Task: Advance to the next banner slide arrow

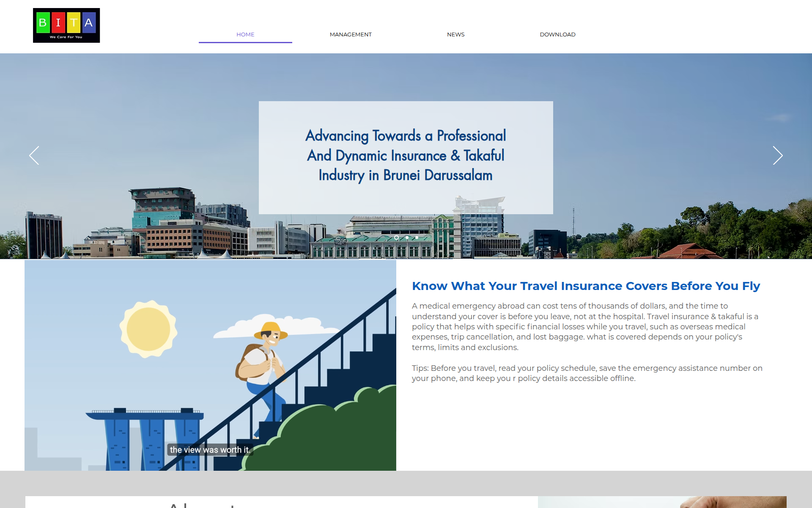Action: pyautogui.click(x=777, y=155)
